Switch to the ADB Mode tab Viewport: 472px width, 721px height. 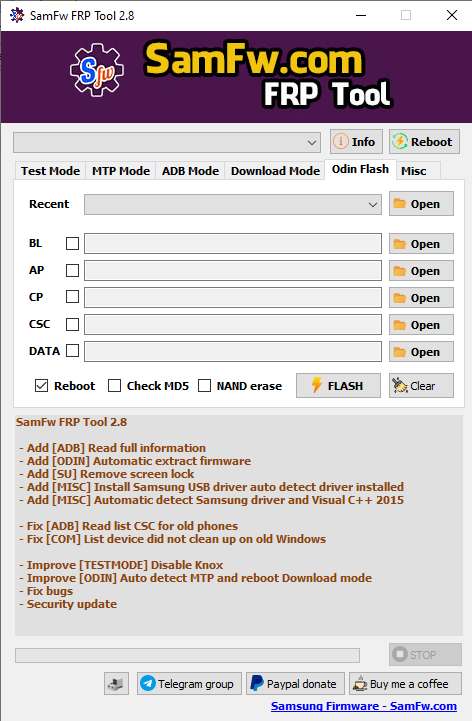[190, 171]
